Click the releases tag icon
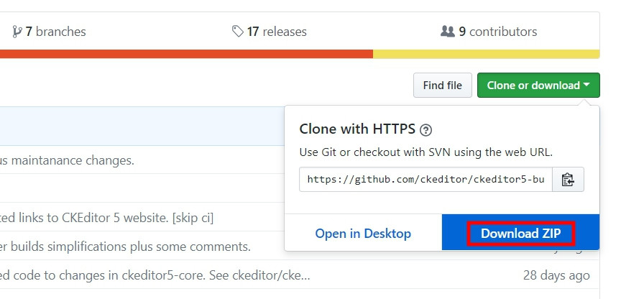 click(237, 31)
